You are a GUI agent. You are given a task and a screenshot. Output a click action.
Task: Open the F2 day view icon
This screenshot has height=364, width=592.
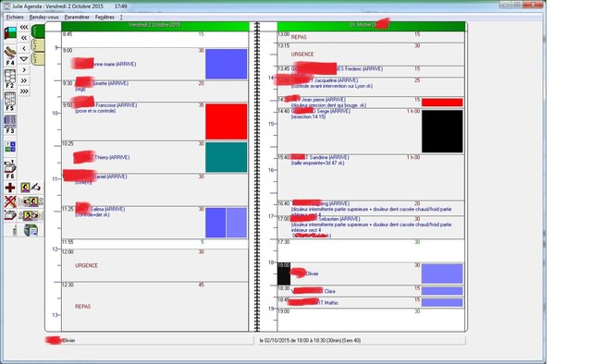(10, 79)
